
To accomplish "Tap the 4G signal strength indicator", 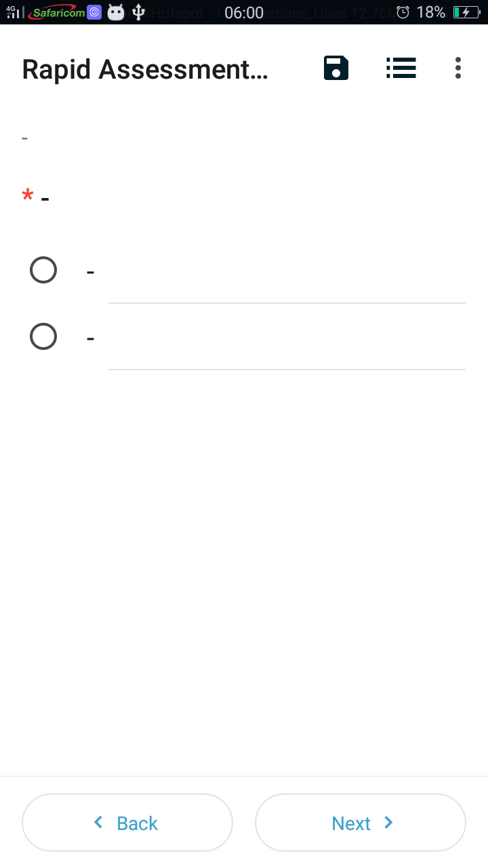I will pyautogui.click(x=14, y=12).
